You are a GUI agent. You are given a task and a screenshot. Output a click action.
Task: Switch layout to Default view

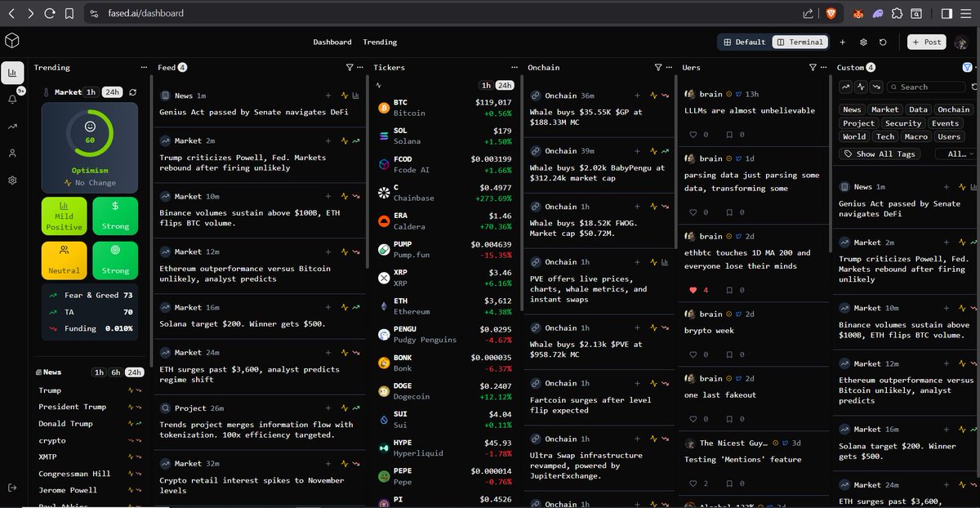point(744,42)
